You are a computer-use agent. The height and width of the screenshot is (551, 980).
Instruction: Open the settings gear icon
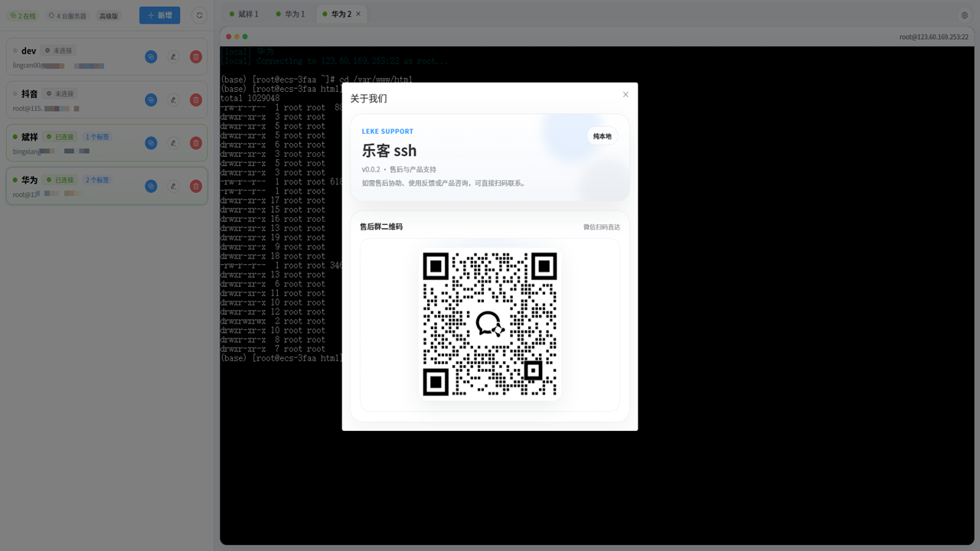point(965,15)
